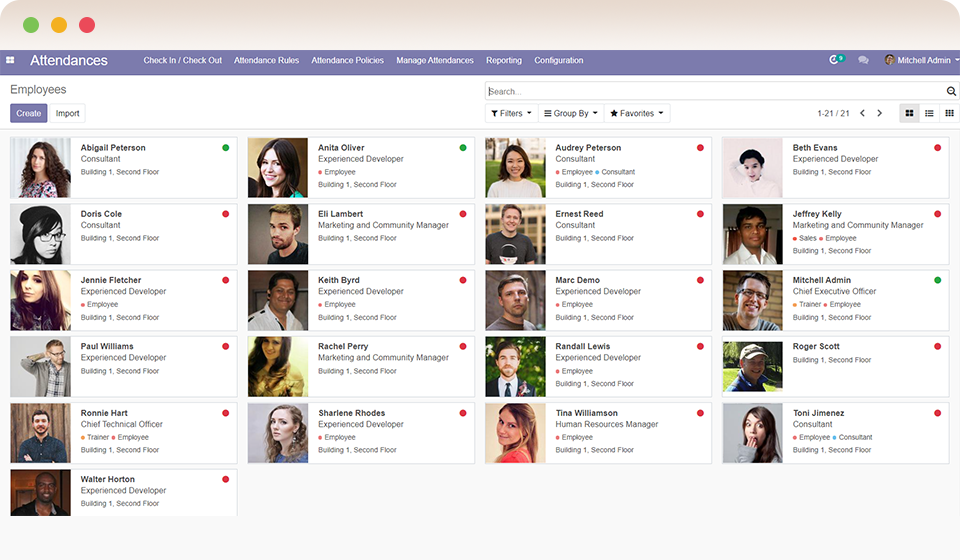
Task: Click Toni Jimenez's red presence dot
Action: 937,413
